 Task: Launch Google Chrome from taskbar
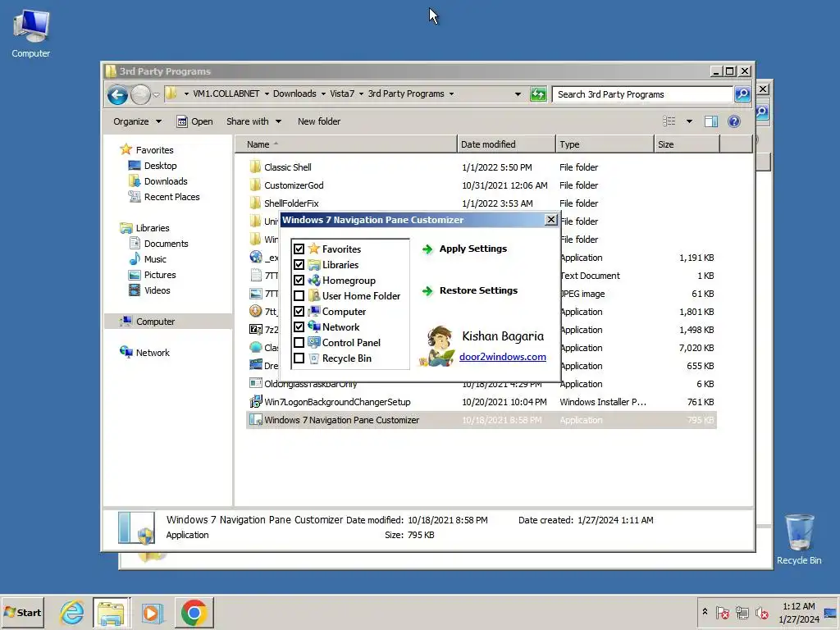194,612
